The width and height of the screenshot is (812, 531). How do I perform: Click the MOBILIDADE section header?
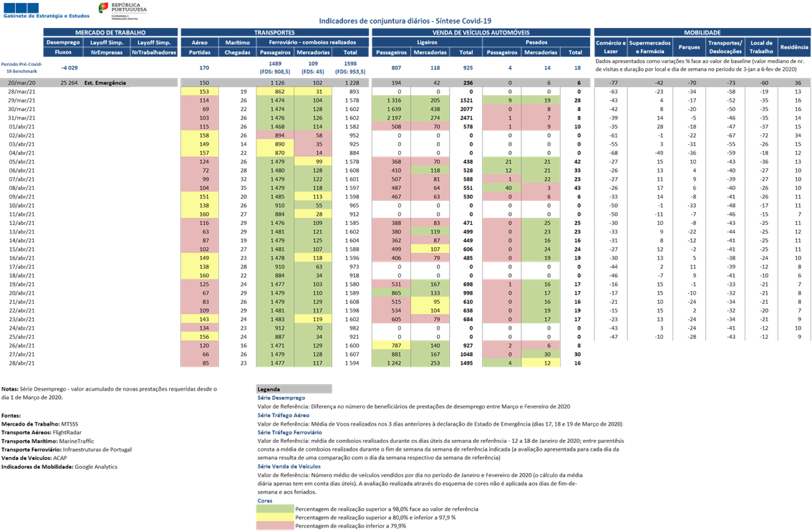[x=702, y=32]
